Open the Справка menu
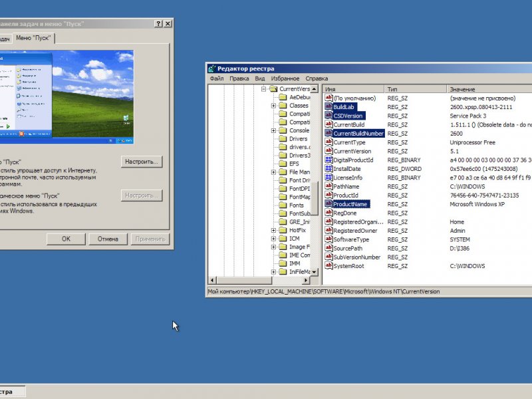The width and height of the screenshot is (532, 399). tap(317, 78)
